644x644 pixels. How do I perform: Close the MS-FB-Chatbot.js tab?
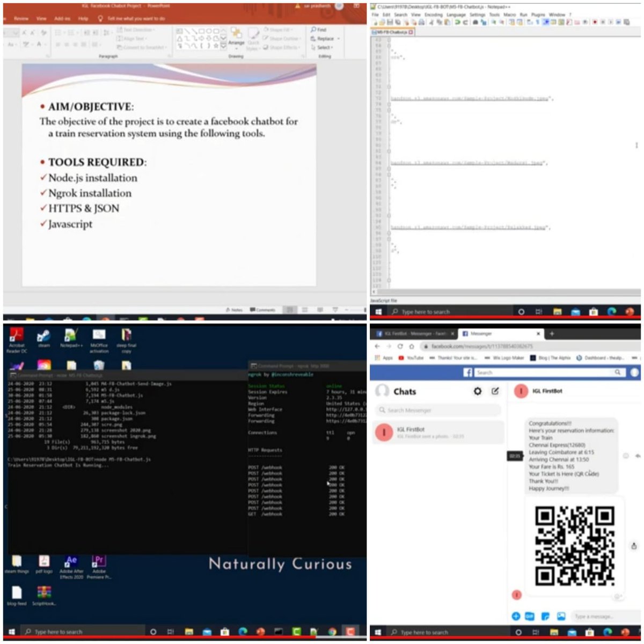pos(412,32)
